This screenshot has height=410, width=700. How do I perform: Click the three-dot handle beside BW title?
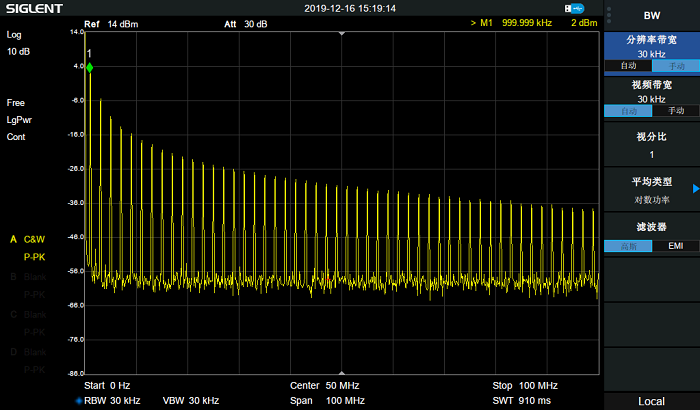coord(609,15)
